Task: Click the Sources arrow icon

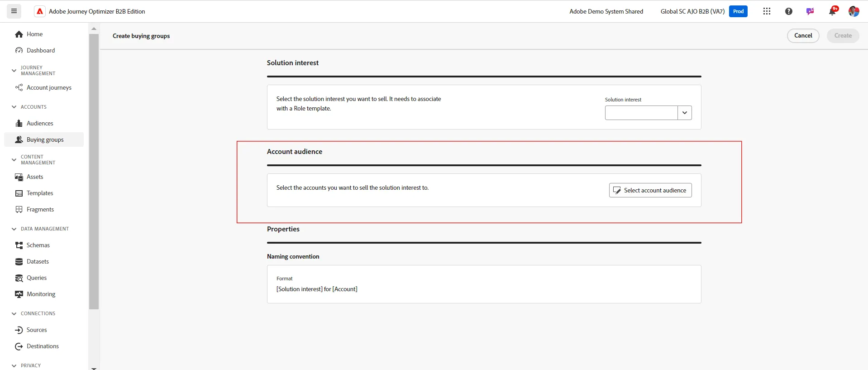Action: tap(19, 330)
